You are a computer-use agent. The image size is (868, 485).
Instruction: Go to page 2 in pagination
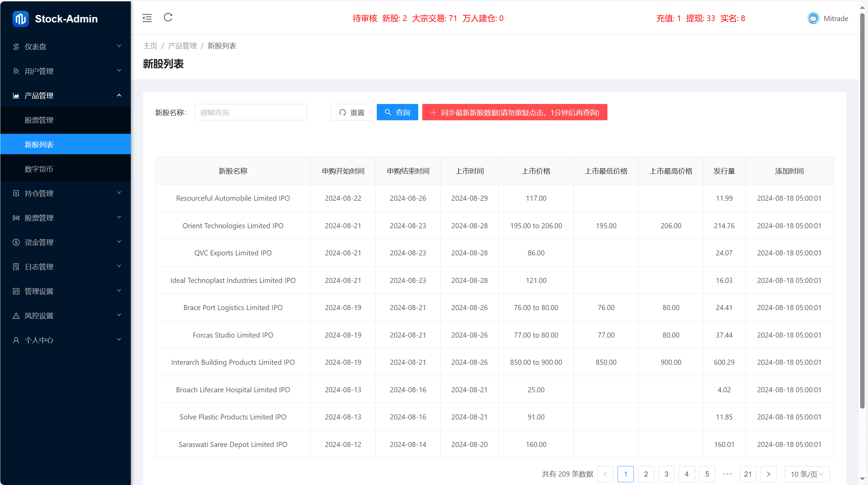tap(646, 474)
